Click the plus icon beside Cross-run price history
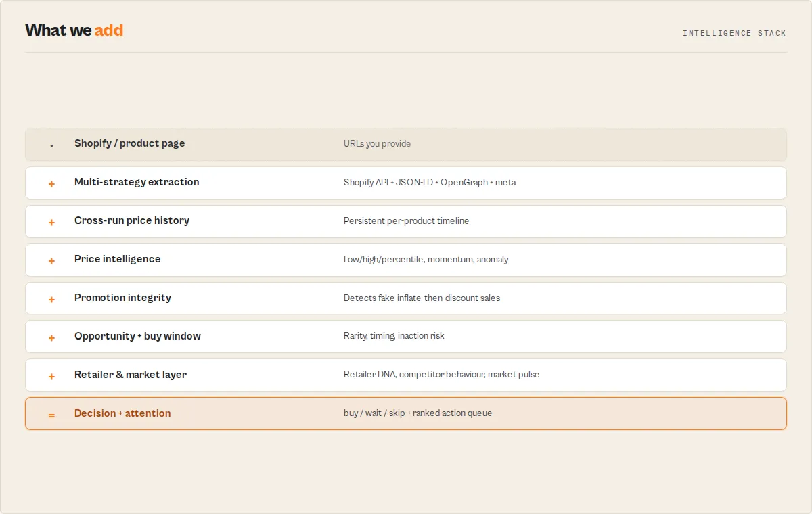Viewport: 812px width, 514px height. click(51, 222)
